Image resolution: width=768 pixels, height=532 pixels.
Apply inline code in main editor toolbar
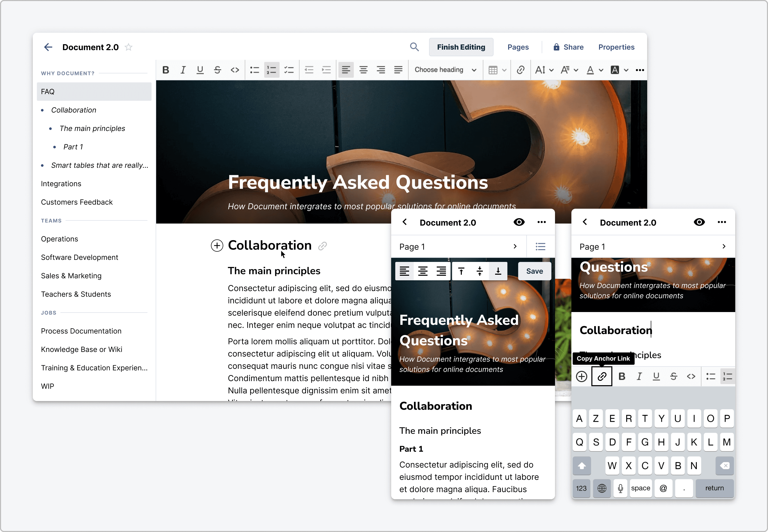[235, 70]
